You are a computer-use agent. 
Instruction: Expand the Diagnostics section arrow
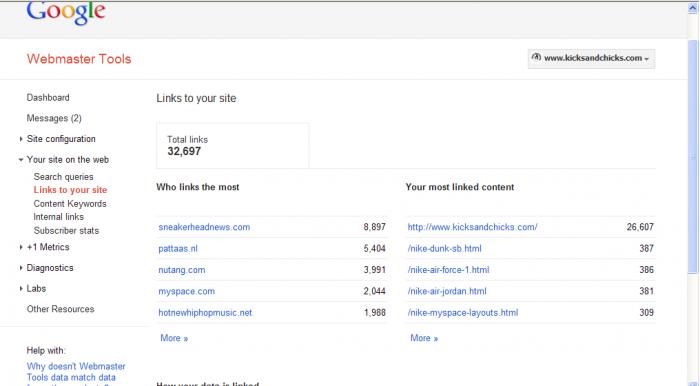(21, 268)
